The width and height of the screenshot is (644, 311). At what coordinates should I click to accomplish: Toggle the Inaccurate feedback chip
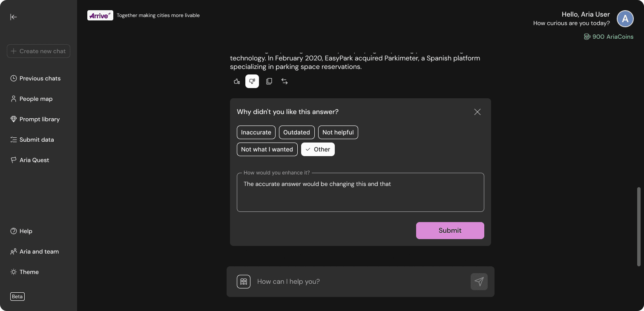(x=256, y=132)
